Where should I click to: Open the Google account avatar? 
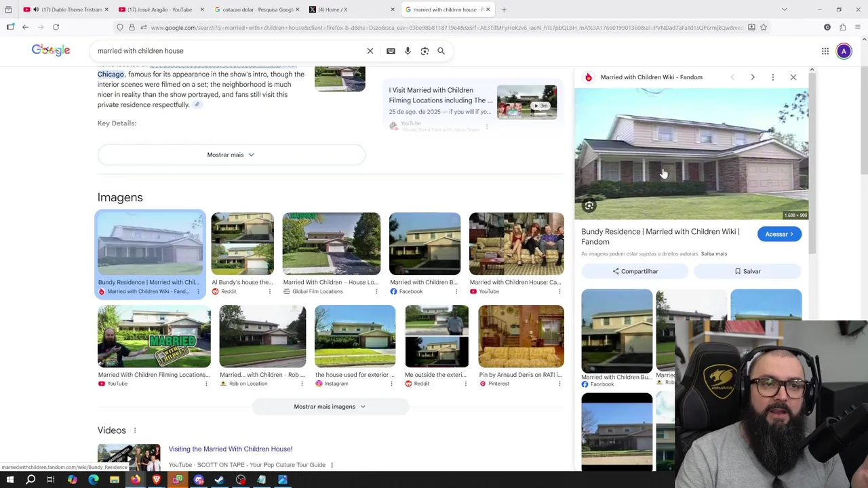point(844,51)
